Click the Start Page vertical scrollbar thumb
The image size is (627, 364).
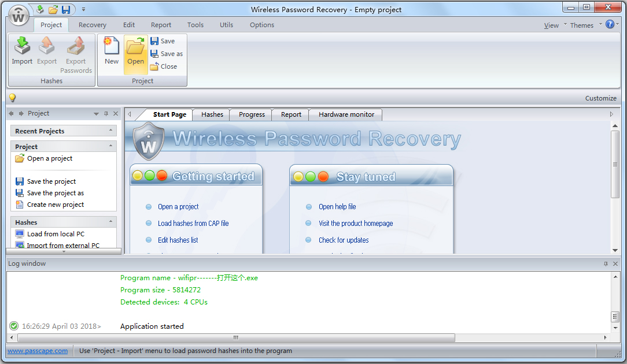pyautogui.click(x=615, y=164)
